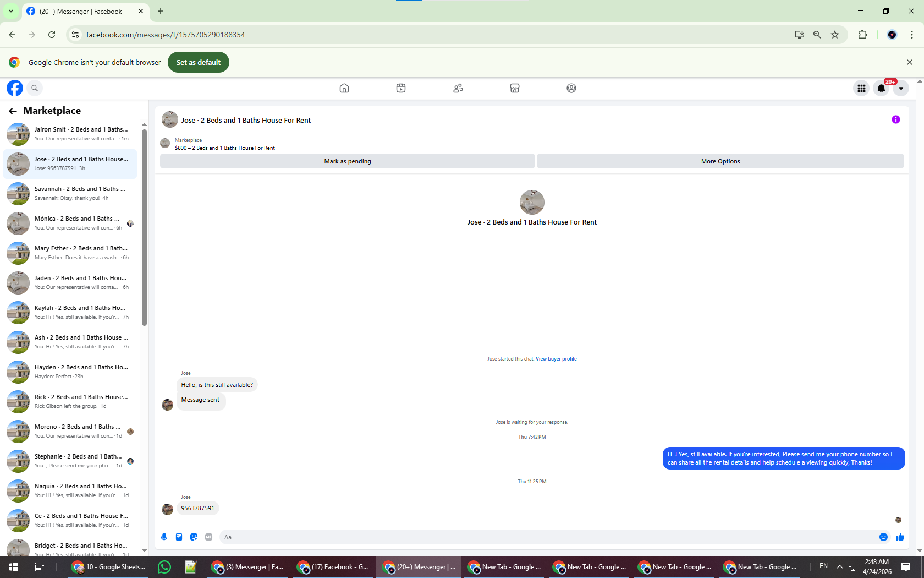The image size is (924, 578).
Task: Open More Options for the listing
Action: point(721,161)
